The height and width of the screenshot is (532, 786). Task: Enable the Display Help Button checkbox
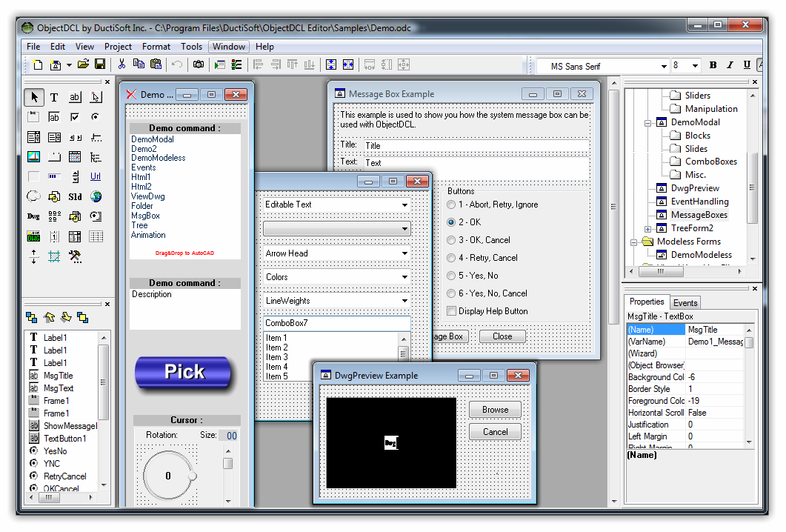(x=452, y=311)
